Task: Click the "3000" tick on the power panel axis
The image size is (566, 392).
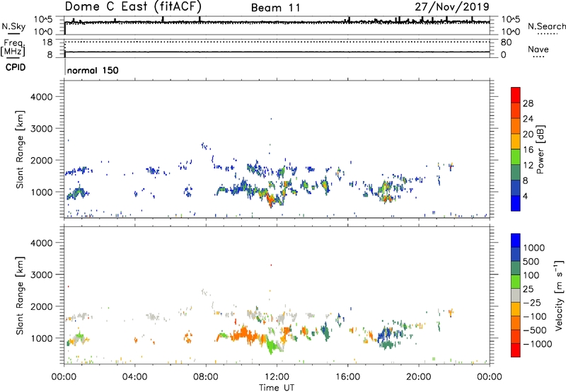Action: coord(42,129)
